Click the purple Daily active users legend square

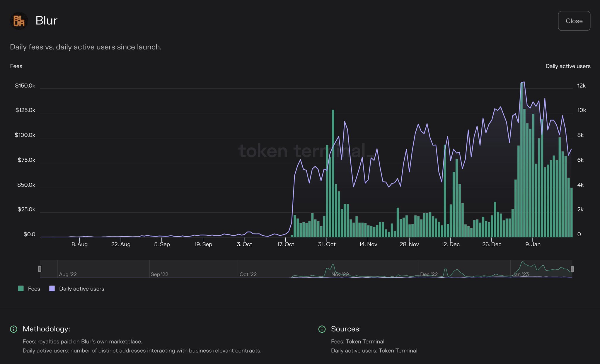click(x=52, y=288)
